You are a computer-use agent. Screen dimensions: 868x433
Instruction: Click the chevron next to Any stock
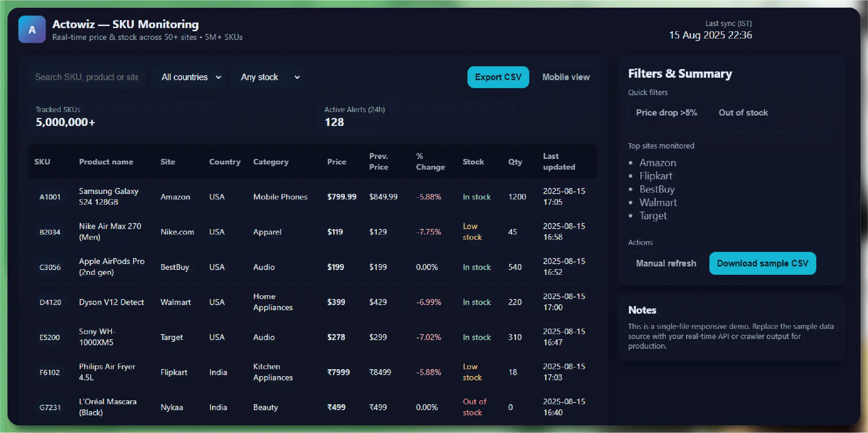coord(297,77)
